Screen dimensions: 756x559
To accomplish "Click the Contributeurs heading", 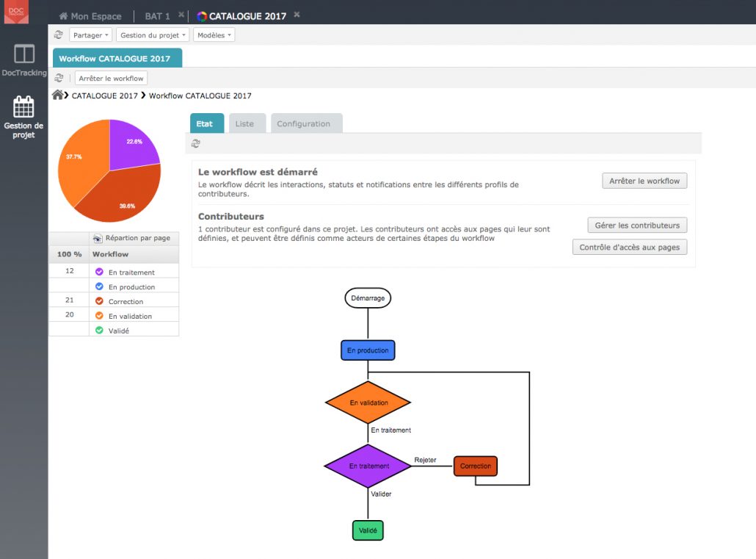I will point(231,216).
